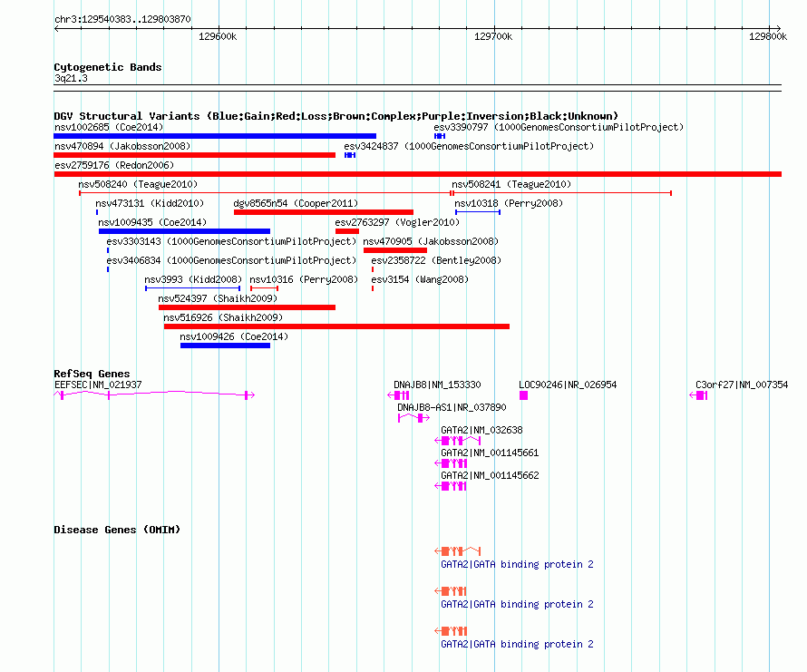This screenshot has height=672, width=807.
Task: Click the esv3424837 small blue gain marker
Action: (350, 155)
